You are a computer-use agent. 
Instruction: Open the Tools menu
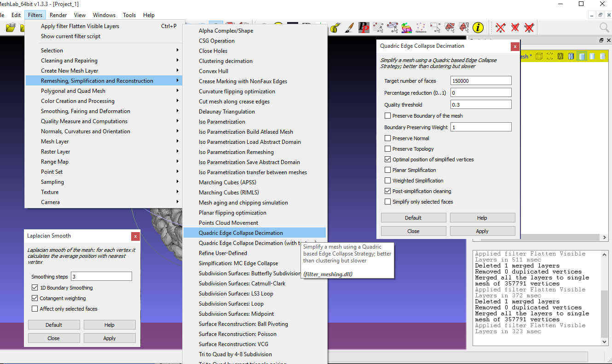pos(129,15)
